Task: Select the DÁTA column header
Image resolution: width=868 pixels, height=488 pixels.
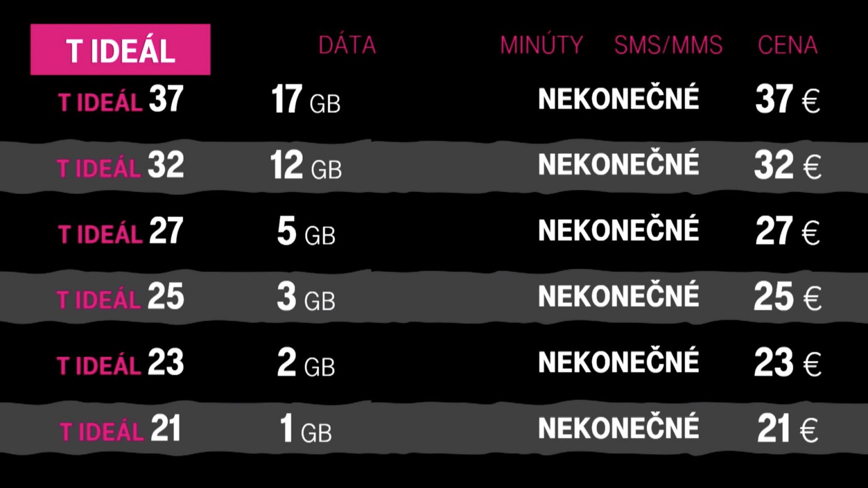Action: (347, 46)
